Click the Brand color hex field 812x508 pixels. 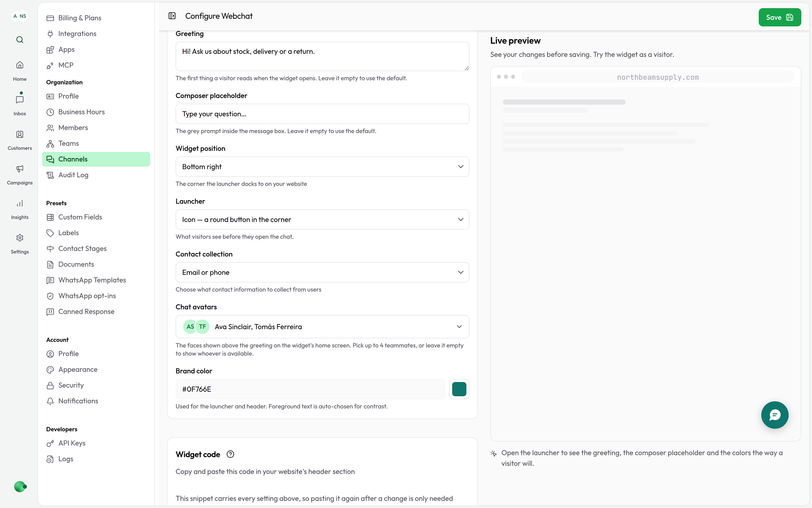pyautogui.click(x=310, y=389)
